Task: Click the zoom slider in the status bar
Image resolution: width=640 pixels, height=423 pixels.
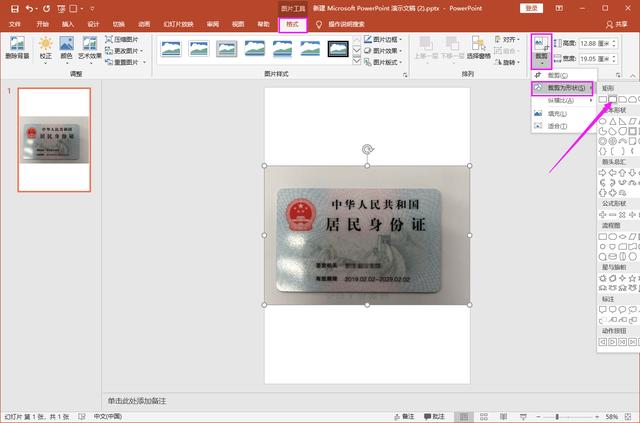Action: click(x=567, y=416)
